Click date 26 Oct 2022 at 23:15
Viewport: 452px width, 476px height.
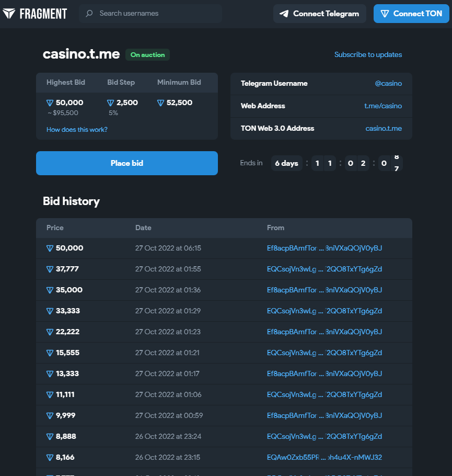pyautogui.click(x=168, y=458)
